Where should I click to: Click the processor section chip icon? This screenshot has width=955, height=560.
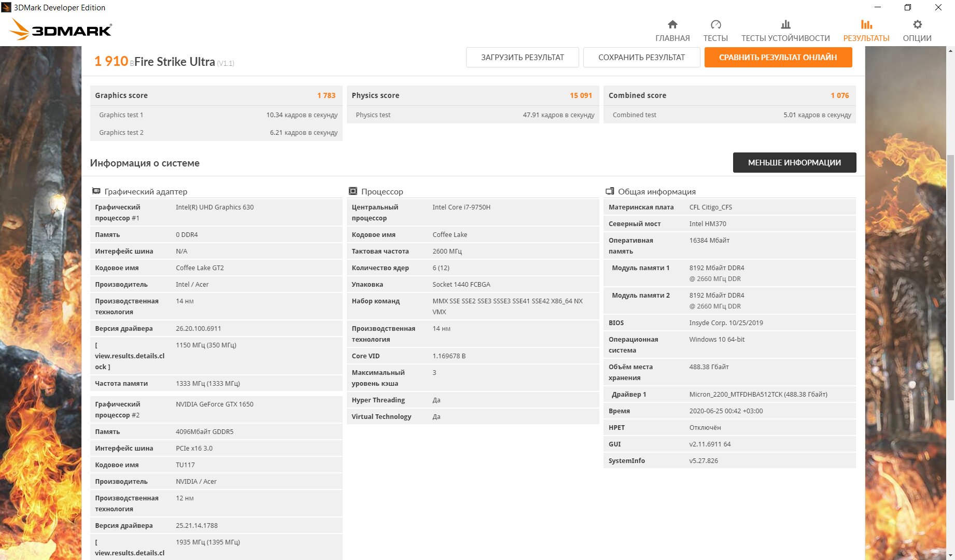(x=353, y=191)
